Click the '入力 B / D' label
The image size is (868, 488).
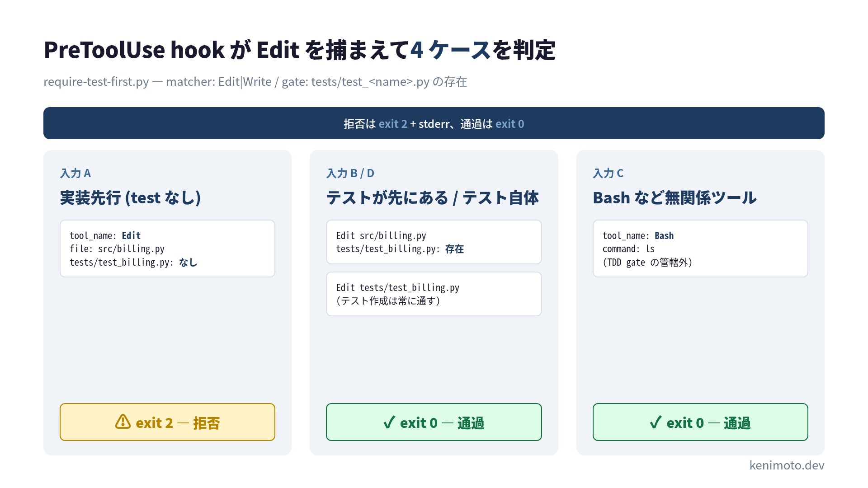(x=350, y=173)
